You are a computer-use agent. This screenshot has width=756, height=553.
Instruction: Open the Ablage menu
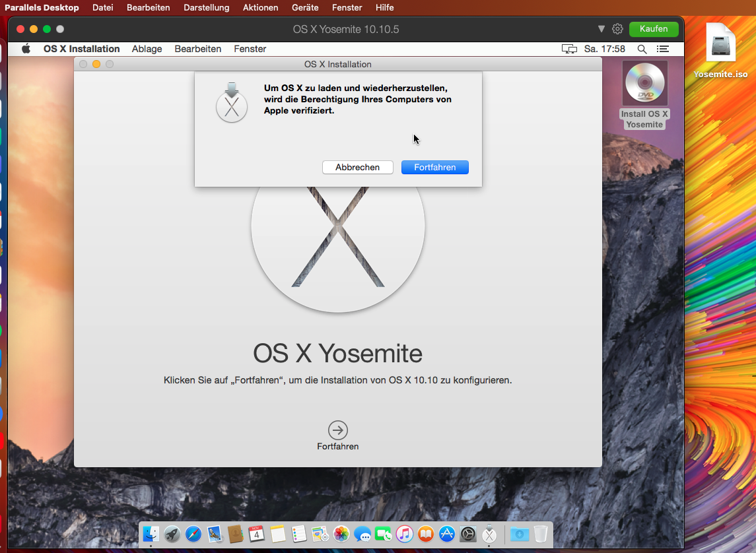click(147, 49)
